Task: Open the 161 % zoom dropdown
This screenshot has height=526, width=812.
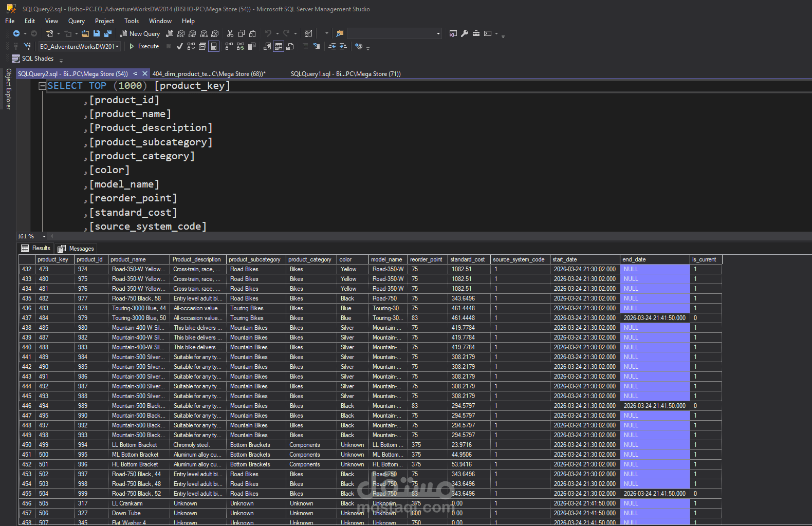Action: (x=44, y=236)
